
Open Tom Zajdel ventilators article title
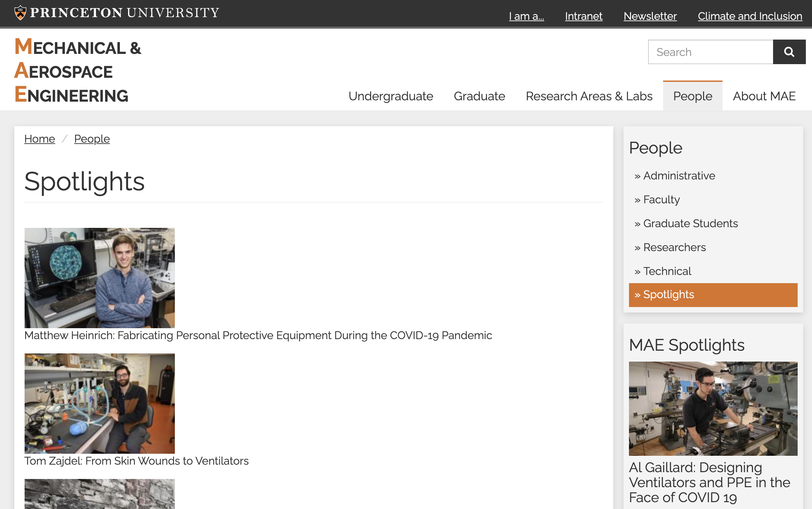[x=136, y=461]
